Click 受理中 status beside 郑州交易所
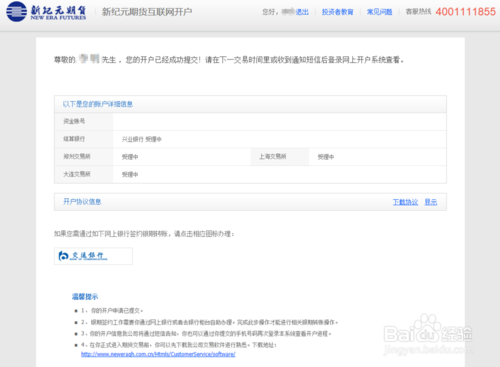Viewport: 500px width, 367px height. tap(130, 157)
